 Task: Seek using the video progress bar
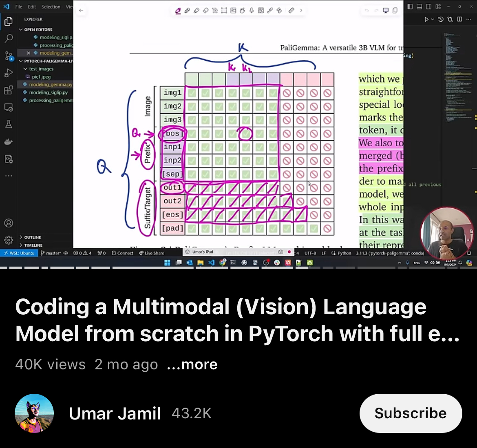[238, 268]
